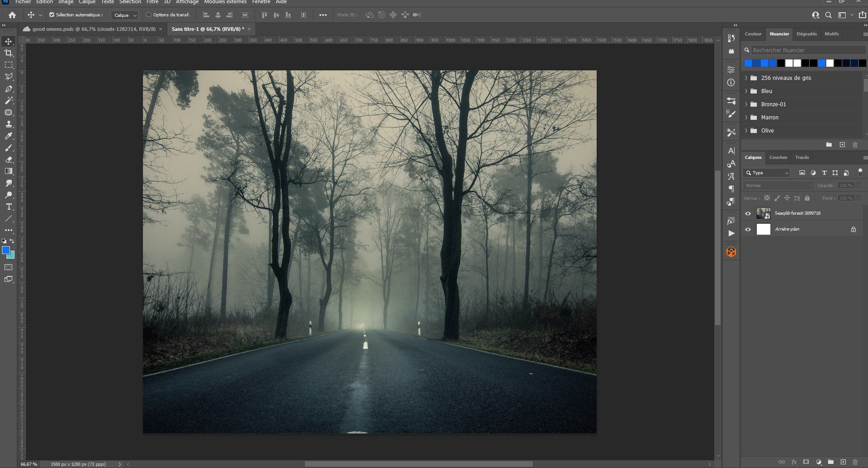Image resolution: width=868 pixels, height=468 pixels.
Task: Choose the Eraser tool
Action: [9, 159]
